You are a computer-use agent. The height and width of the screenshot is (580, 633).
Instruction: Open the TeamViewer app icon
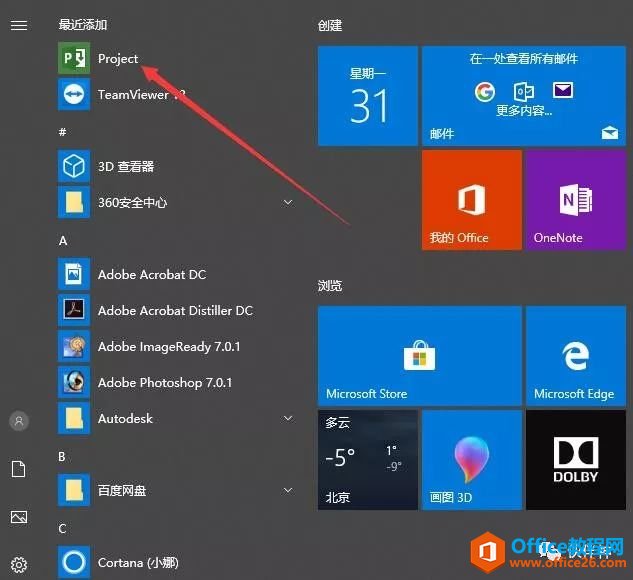[x=74, y=94]
